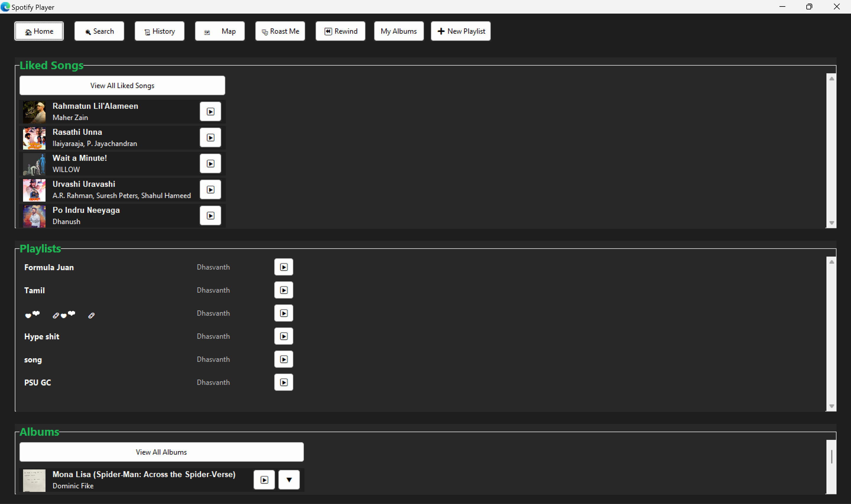The width and height of the screenshot is (851, 504).
Task: Open the Search tab
Action: click(99, 31)
